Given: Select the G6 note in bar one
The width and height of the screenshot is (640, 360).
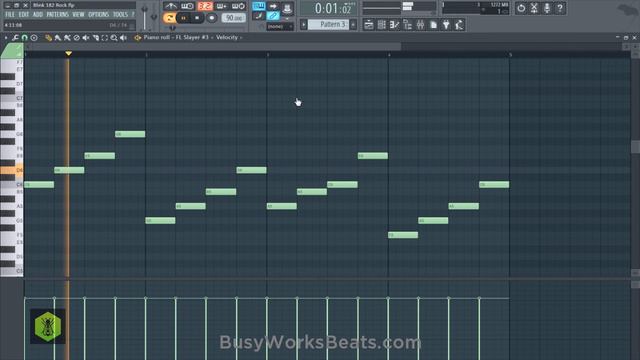Looking at the screenshot, I should click(130, 134).
